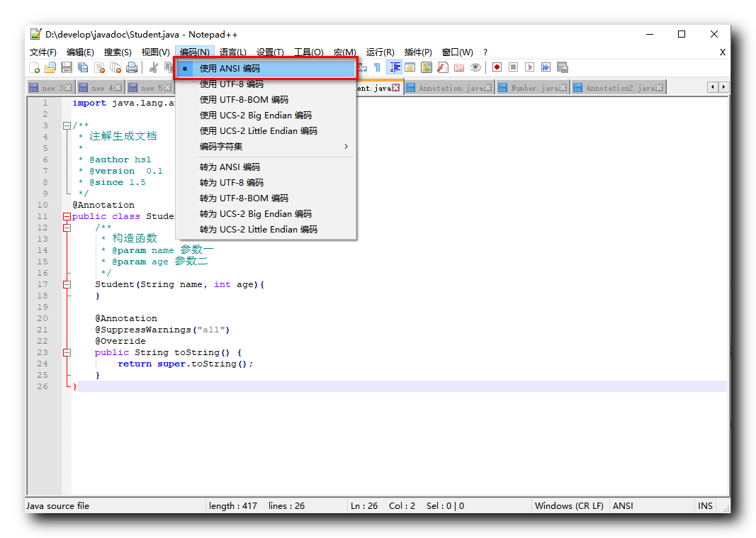Open the Document Map toolbar icon
The width and height of the screenshot is (756, 538).
click(427, 67)
